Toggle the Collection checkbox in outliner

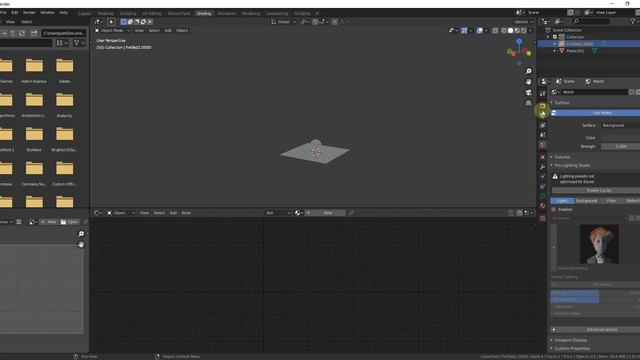point(555,37)
